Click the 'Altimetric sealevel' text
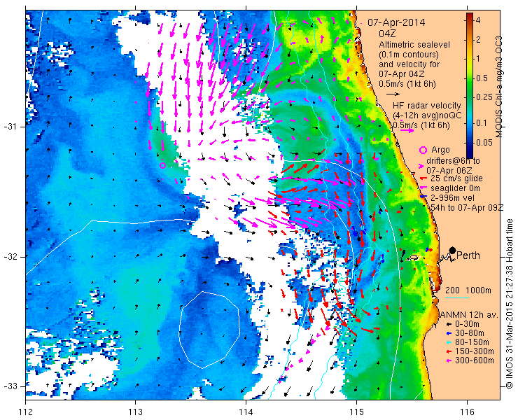The image size is (518, 420). pos(414,45)
